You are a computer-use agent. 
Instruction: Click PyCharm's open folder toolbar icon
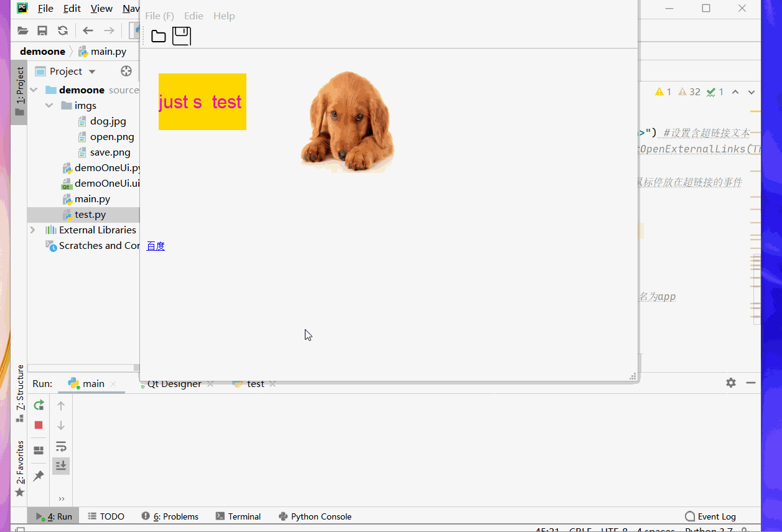(23, 30)
